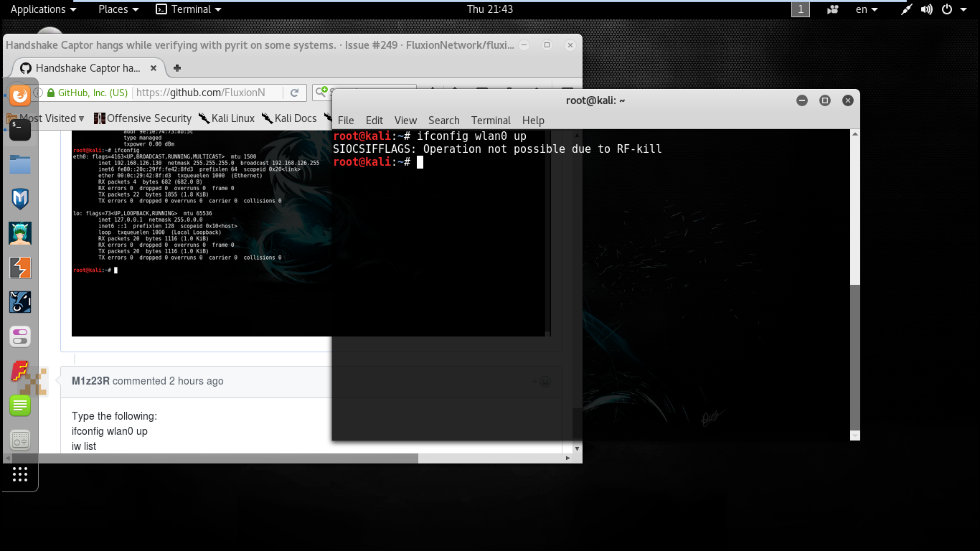
Task: Click the search magnifier icon in Firefox
Action: click(321, 93)
